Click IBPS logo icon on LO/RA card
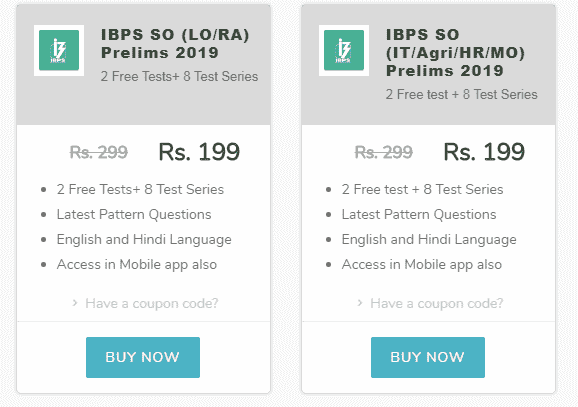 tap(59, 51)
